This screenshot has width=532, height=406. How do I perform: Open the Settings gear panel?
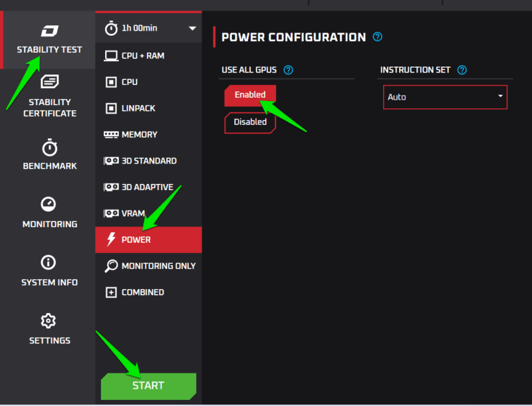(x=49, y=329)
